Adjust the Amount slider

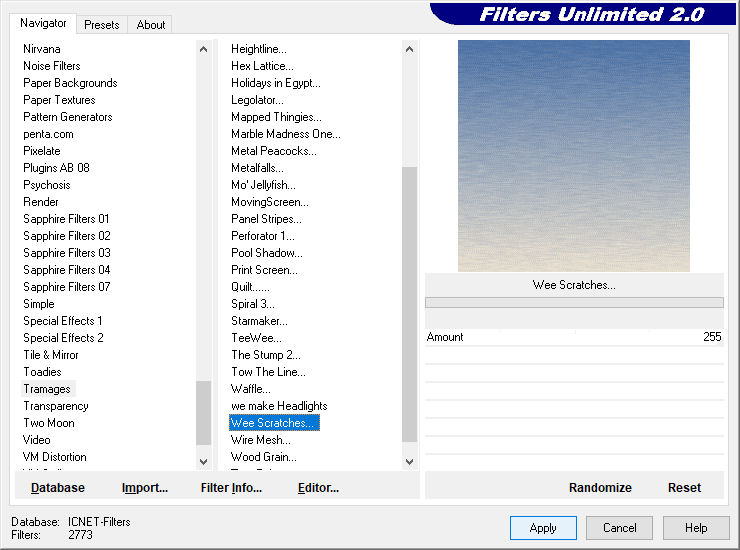click(574, 337)
